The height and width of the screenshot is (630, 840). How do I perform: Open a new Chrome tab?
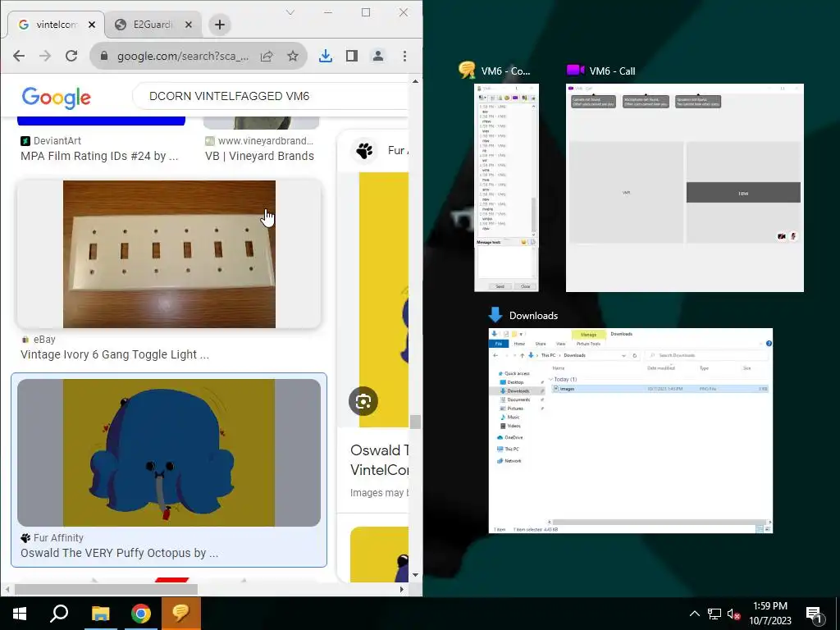[220, 25]
